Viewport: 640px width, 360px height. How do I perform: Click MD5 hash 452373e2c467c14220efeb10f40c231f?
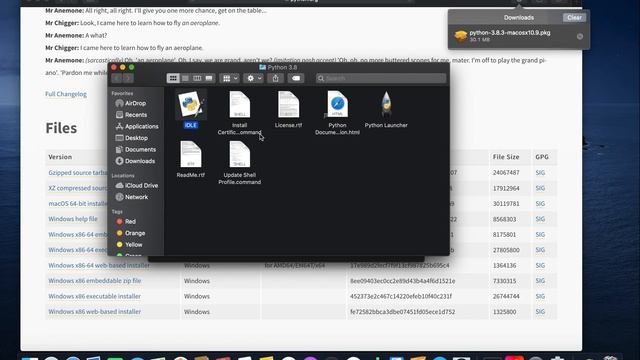click(x=401, y=296)
